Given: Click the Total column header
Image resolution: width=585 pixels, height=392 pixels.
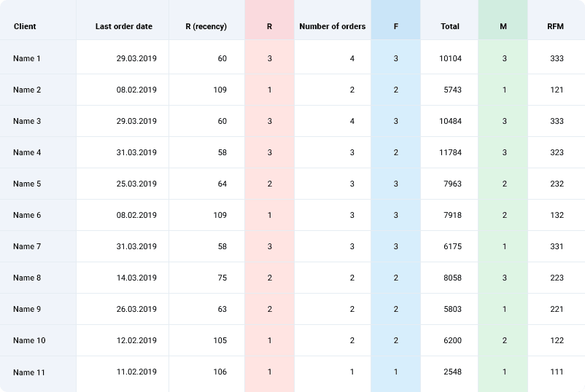Looking at the screenshot, I should tap(450, 26).
